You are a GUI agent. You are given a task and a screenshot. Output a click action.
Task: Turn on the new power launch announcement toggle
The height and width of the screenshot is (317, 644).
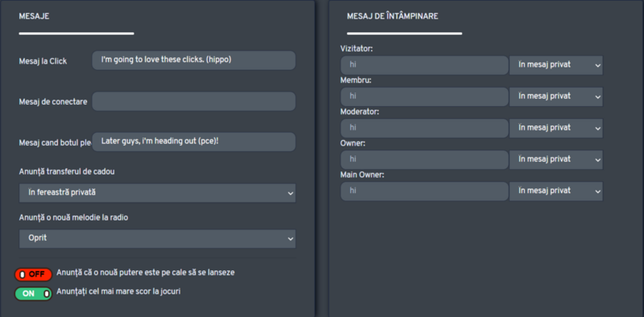point(33,274)
